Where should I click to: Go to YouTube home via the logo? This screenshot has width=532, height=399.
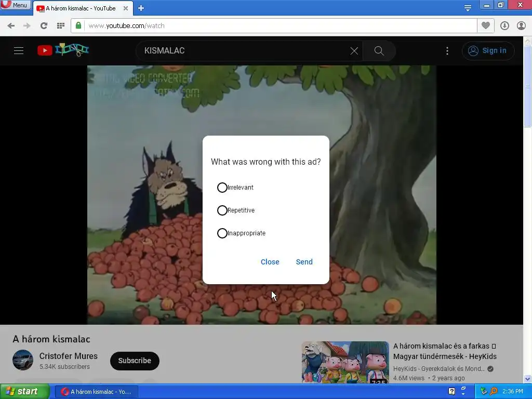point(63,50)
